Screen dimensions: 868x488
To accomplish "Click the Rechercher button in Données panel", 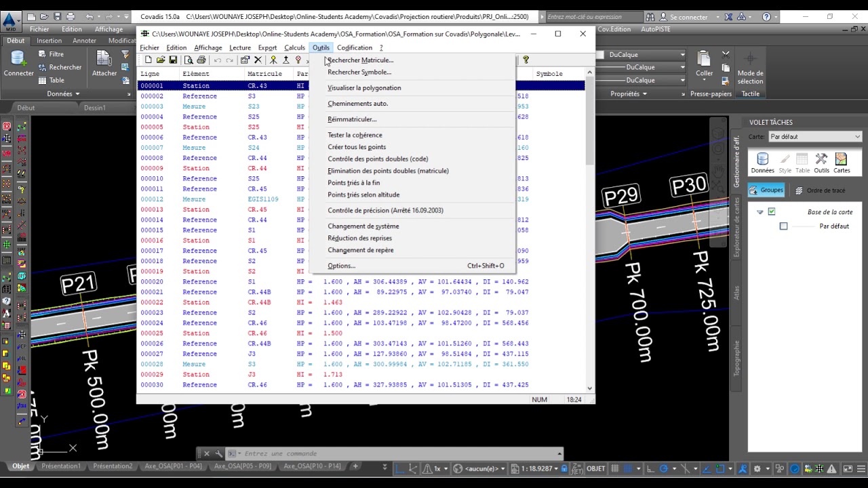I will pyautogui.click(x=60, y=67).
